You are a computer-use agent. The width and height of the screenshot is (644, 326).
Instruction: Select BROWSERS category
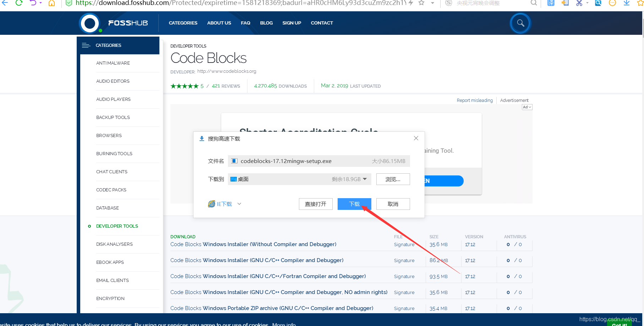coord(109,135)
